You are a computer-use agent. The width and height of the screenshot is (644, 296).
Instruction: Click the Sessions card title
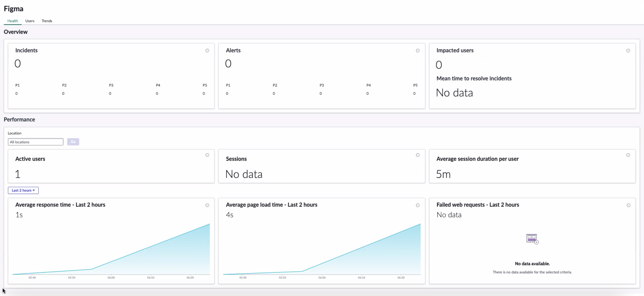coord(236,159)
